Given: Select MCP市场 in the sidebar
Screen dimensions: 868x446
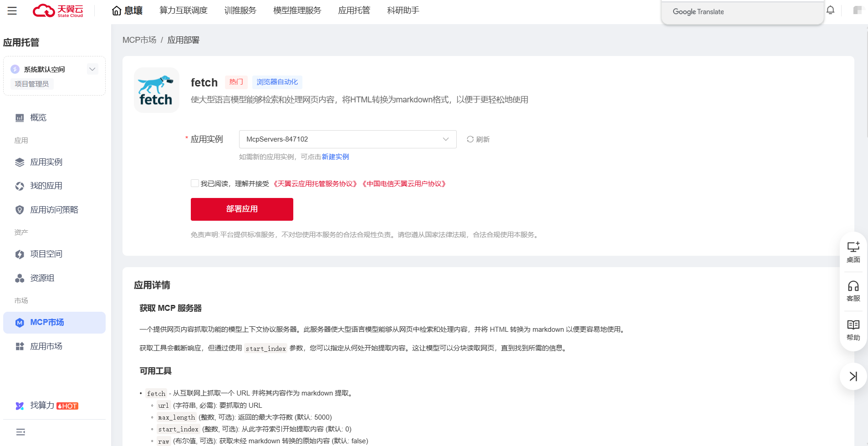Looking at the screenshot, I should 54,323.
